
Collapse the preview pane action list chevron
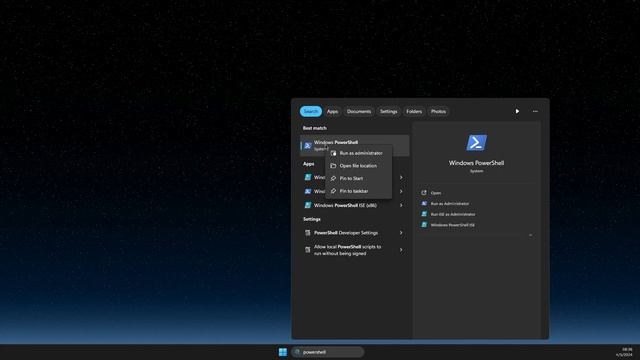click(x=530, y=236)
